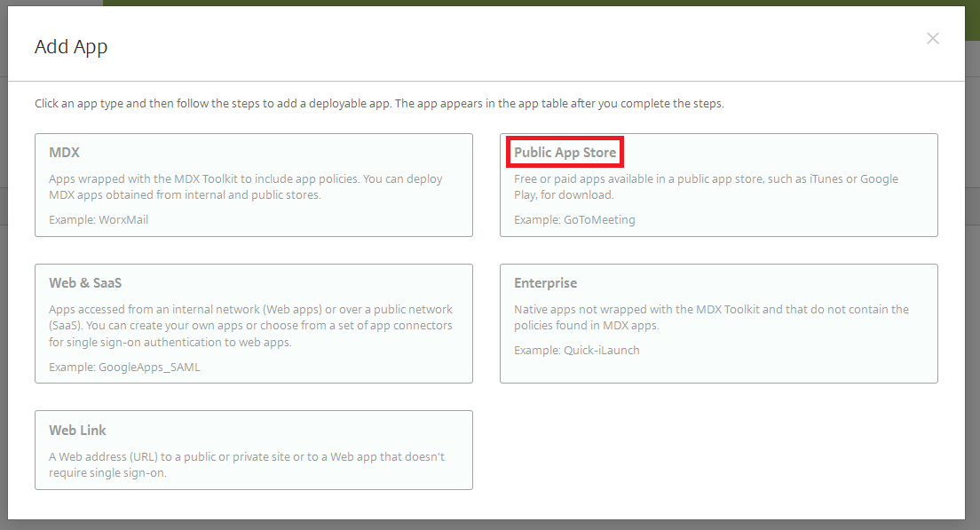The image size is (980, 530).
Task: Click the Add App dialog title
Action: 71,47
